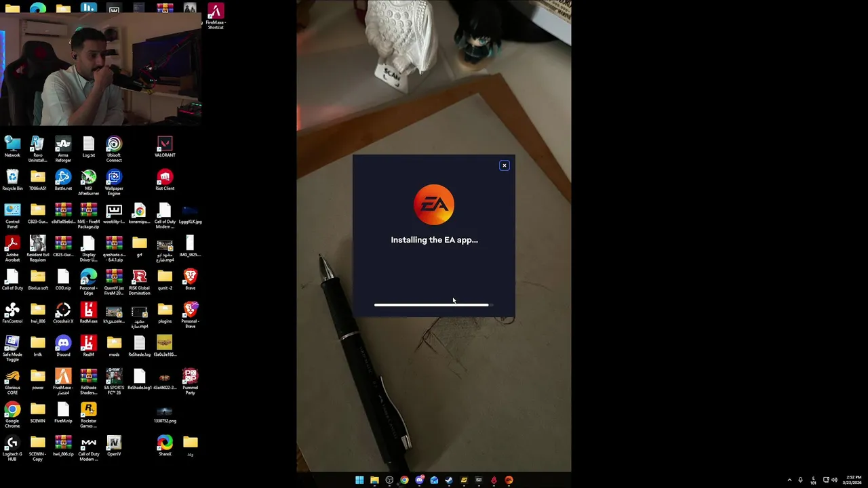This screenshot has height=488, width=868.
Task: Open the Windows Start menu
Action: [359, 480]
